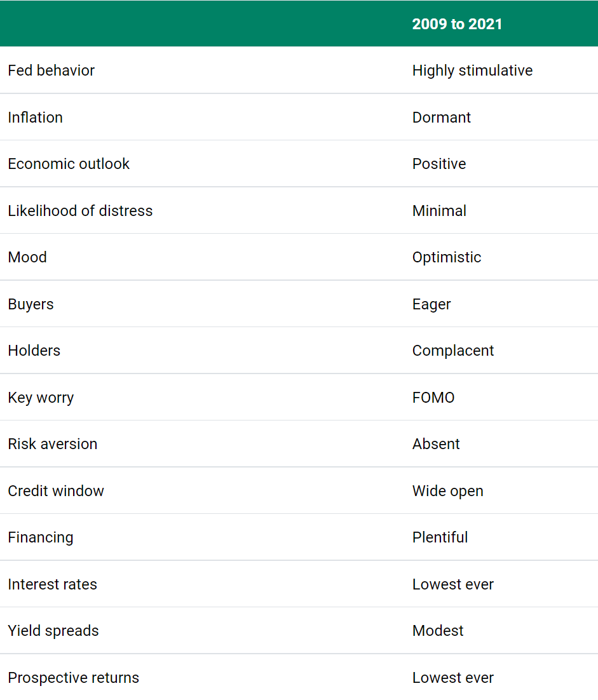Click the "Highly stimulative" cell
Image resolution: width=598 pixels, height=700 pixels.
(472, 71)
